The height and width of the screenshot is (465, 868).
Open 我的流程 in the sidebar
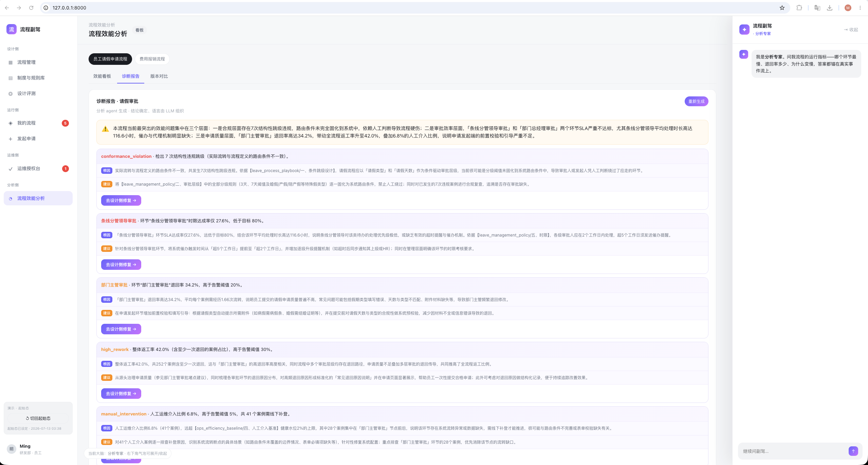click(x=38, y=123)
